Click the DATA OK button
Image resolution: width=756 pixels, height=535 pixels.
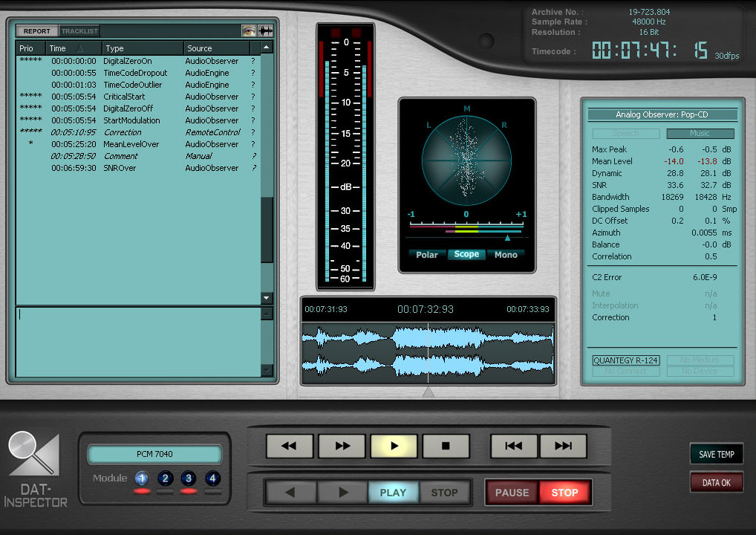click(x=716, y=482)
